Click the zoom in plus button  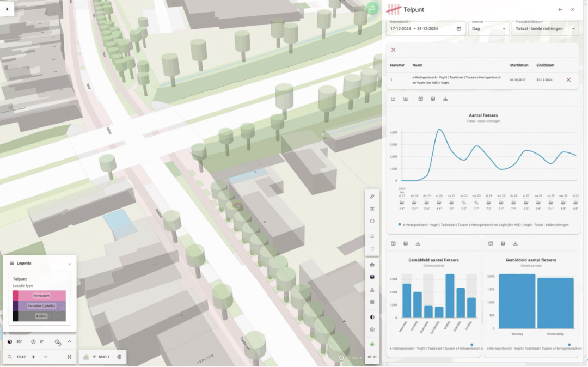[33, 357]
